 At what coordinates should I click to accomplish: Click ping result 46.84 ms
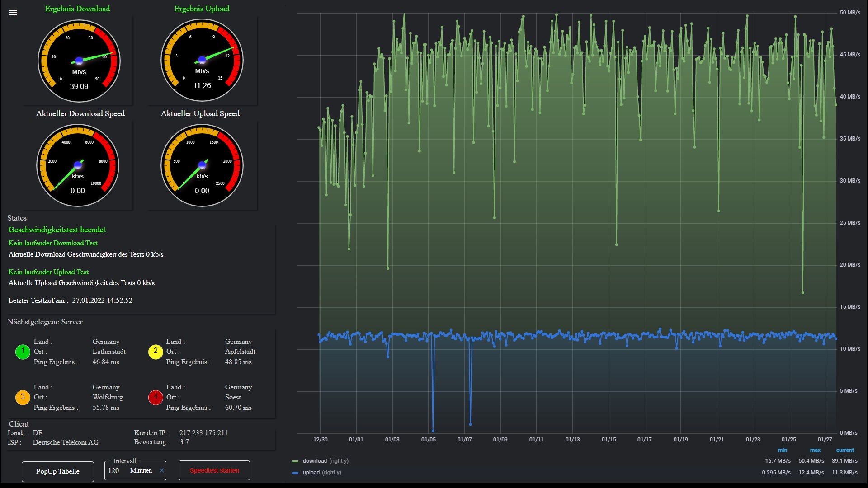tap(106, 362)
